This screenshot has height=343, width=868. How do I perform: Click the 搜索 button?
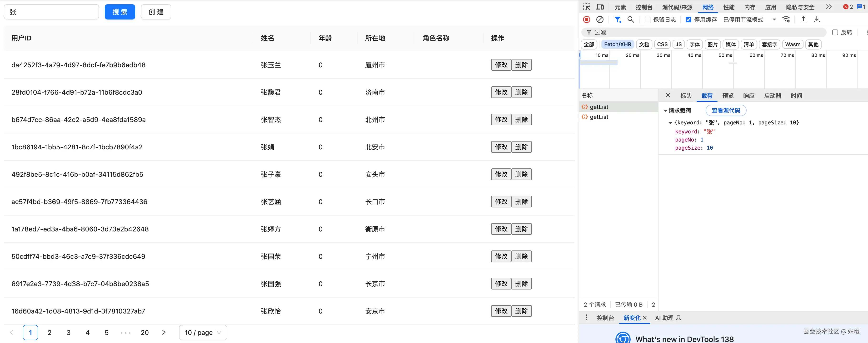point(120,12)
